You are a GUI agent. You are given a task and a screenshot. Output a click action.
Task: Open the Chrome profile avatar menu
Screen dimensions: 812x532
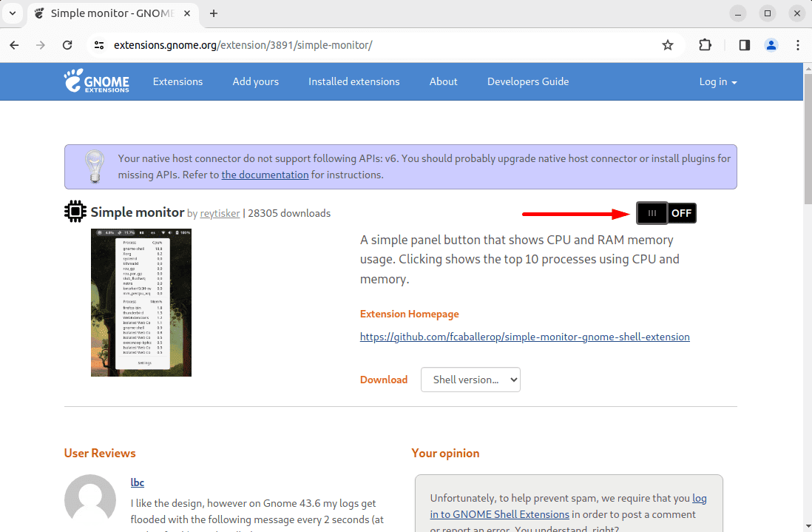coord(771,45)
